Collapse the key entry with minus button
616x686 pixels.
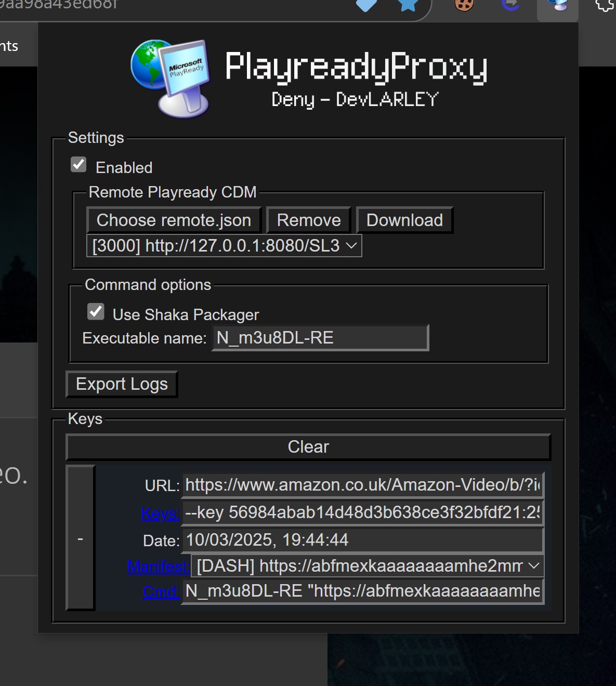click(81, 538)
